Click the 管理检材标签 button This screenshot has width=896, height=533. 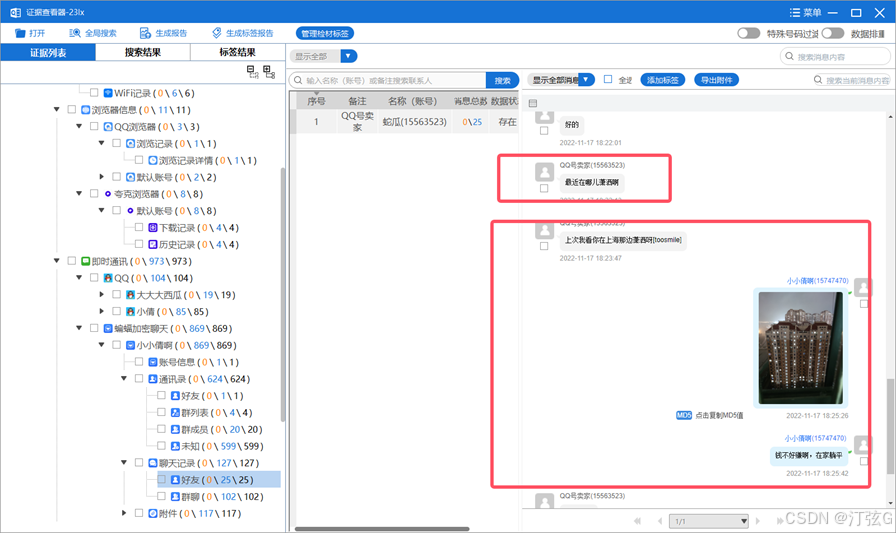[x=325, y=33]
